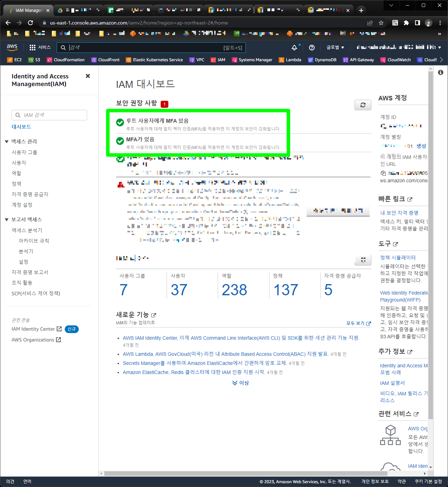
Task: Open 쿠키 기본 설정 in the footer
Action: coord(428,482)
